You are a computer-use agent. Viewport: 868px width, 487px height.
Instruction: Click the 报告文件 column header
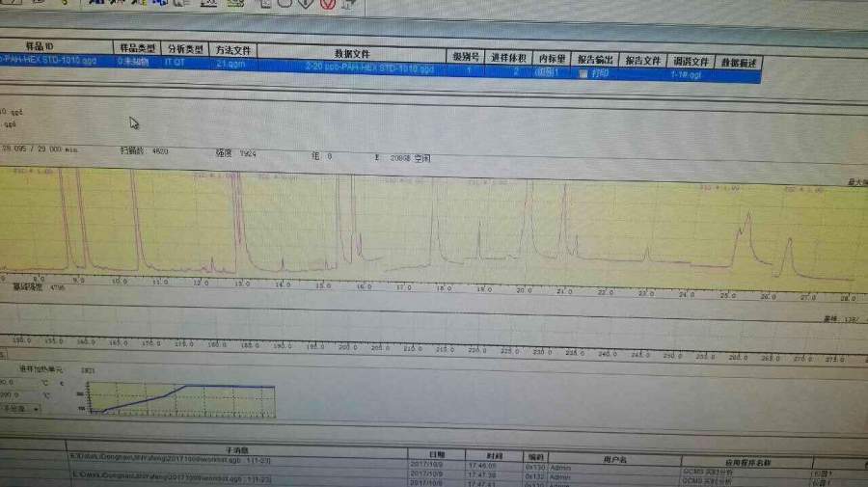pos(642,61)
